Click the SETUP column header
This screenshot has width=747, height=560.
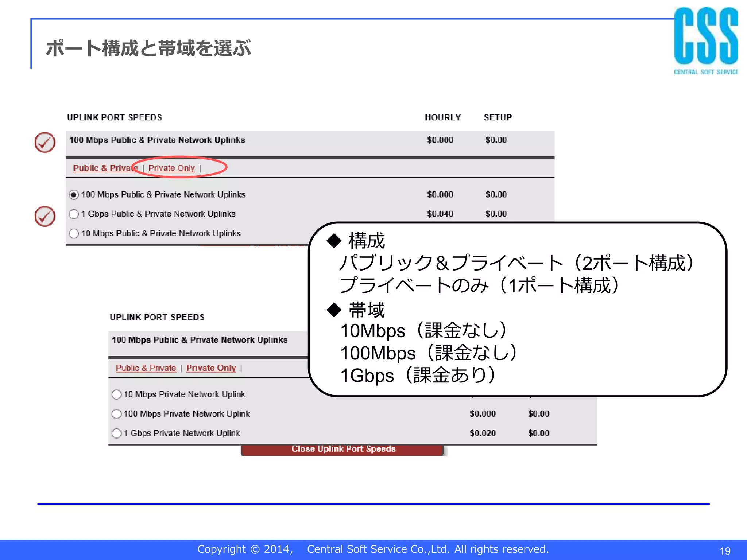tap(498, 117)
